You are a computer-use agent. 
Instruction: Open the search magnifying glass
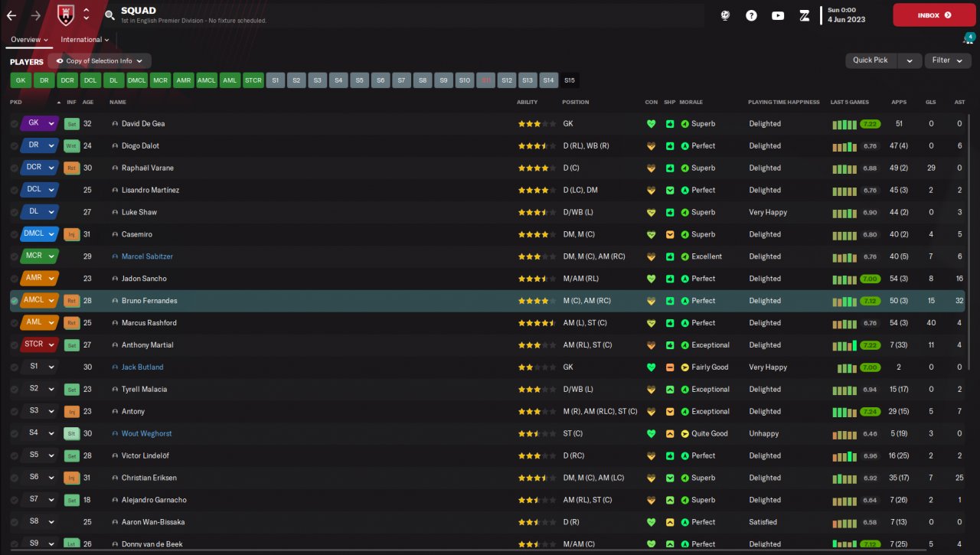109,15
